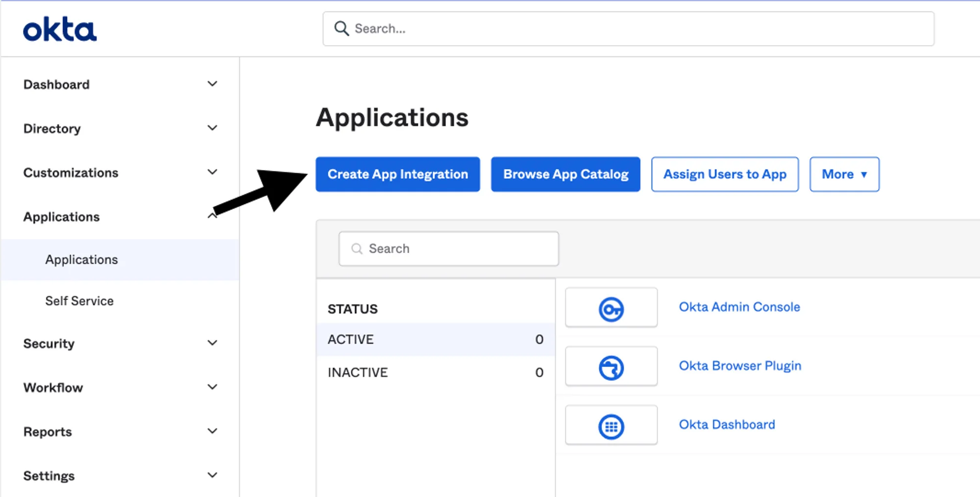
Task: Filter by ACTIVE status
Action: coord(436,339)
